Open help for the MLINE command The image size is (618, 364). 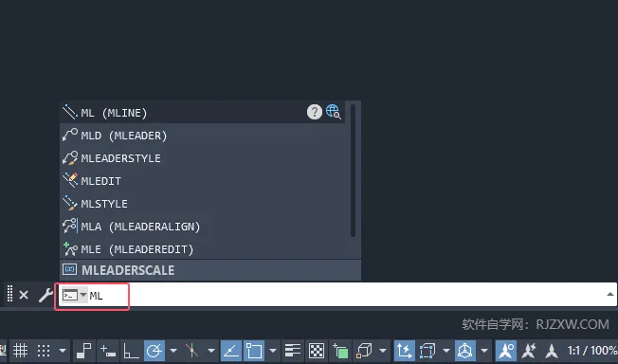pos(314,112)
